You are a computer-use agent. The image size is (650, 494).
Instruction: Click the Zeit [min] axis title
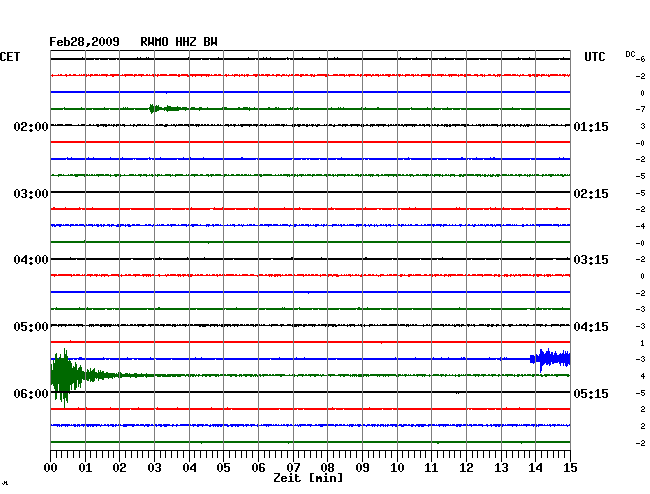pos(308,478)
